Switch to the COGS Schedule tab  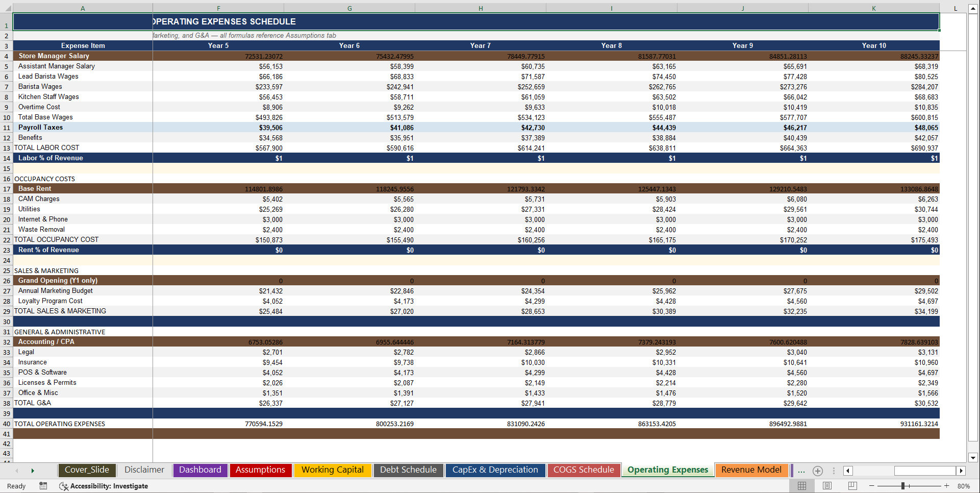click(x=584, y=470)
